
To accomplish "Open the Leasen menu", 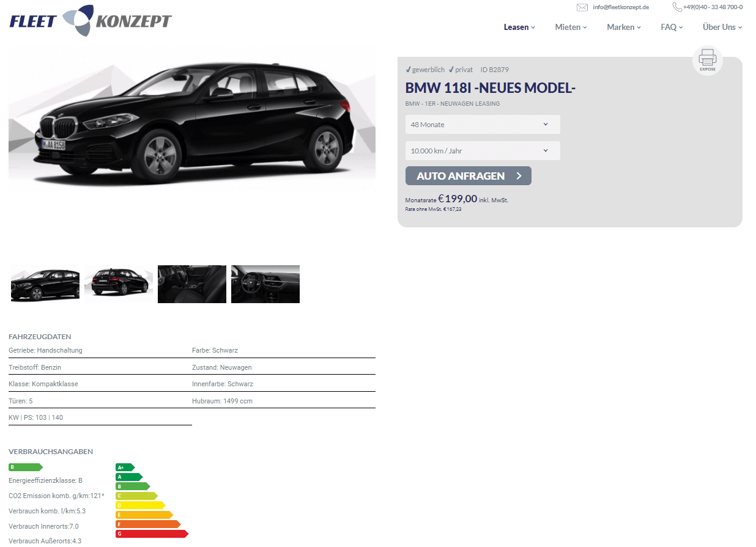I will click(519, 27).
